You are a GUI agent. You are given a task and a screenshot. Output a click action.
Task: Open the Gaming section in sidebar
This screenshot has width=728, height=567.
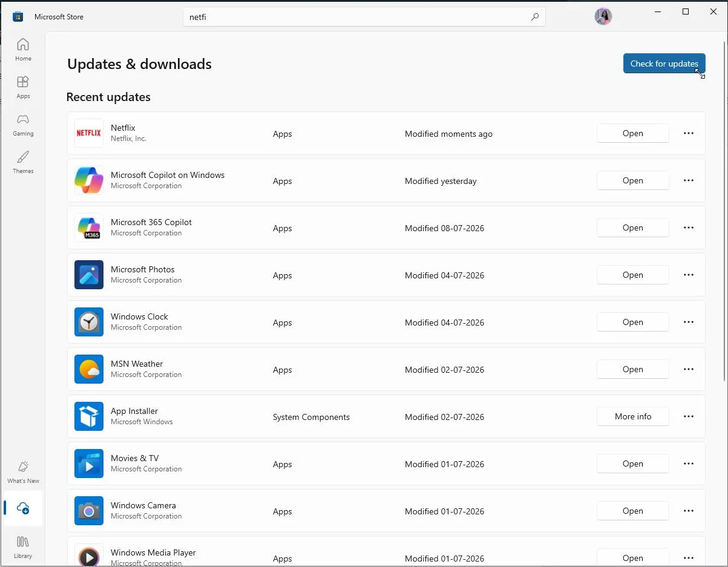tap(23, 125)
